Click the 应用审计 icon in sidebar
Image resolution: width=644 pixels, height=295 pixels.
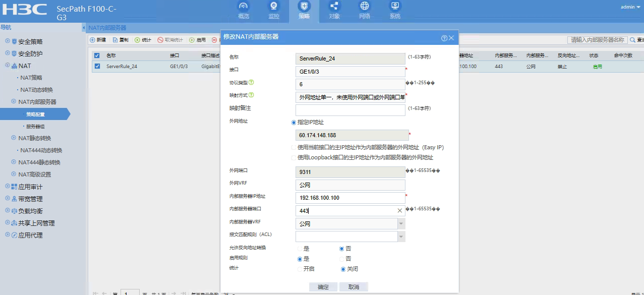(14, 187)
